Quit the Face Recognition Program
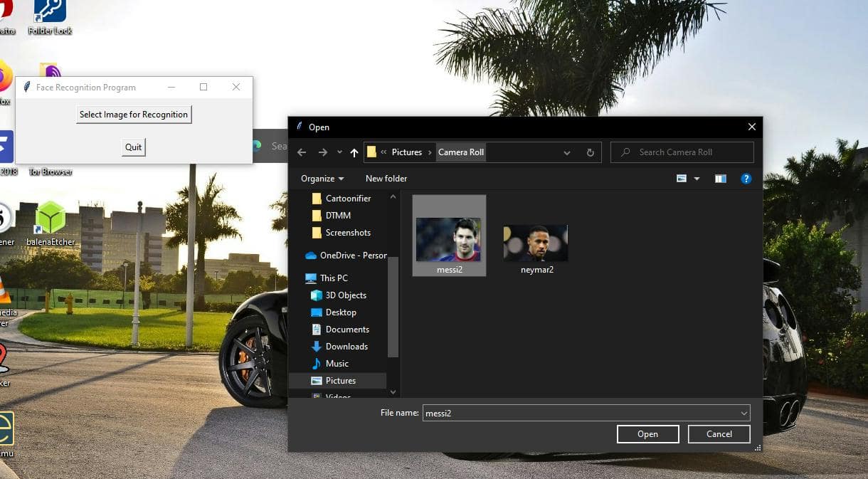The image size is (868, 479). pyautogui.click(x=134, y=147)
